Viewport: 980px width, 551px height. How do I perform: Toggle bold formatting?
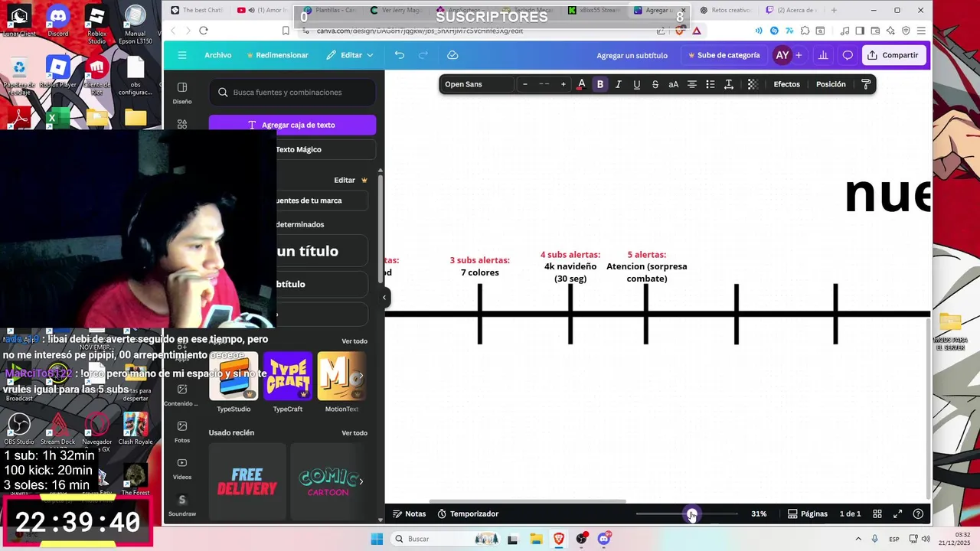600,84
